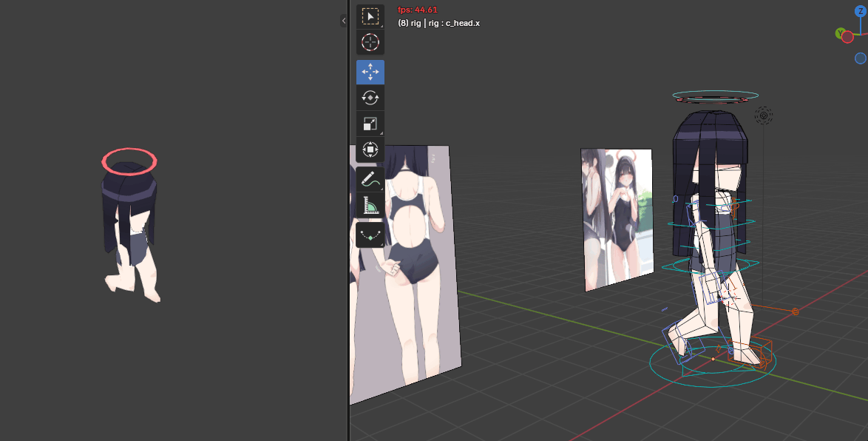Activate the 3D Cursor tool

click(370, 42)
